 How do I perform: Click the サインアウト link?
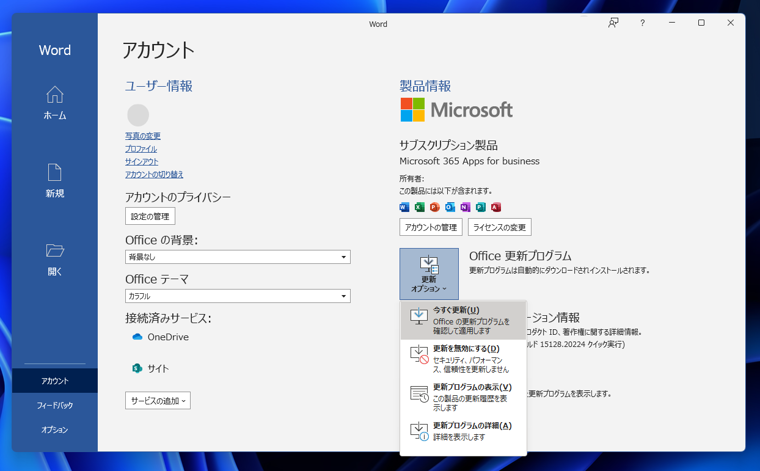point(142,161)
